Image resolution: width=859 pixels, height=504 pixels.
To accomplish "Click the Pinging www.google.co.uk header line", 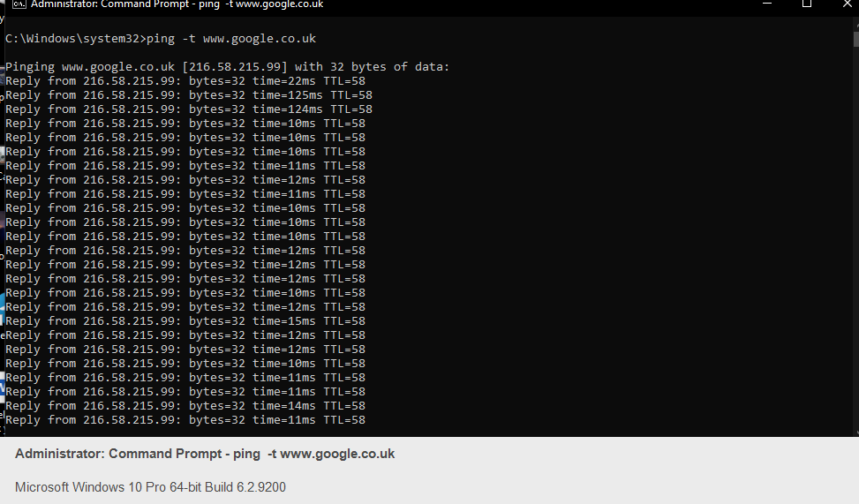I will 228,67.
